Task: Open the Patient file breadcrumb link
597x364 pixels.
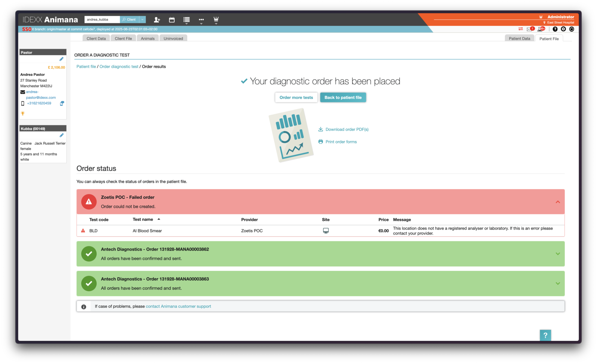Action: [86, 66]
